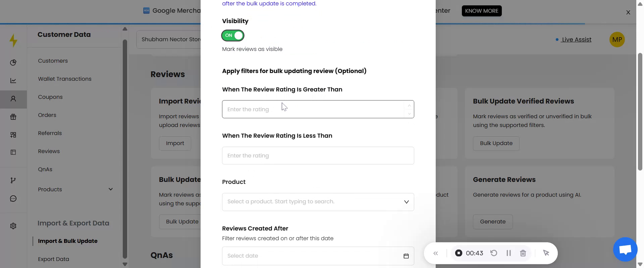Open the Live Assist link
Screen dimensions: 644x268
click(577, 40)
